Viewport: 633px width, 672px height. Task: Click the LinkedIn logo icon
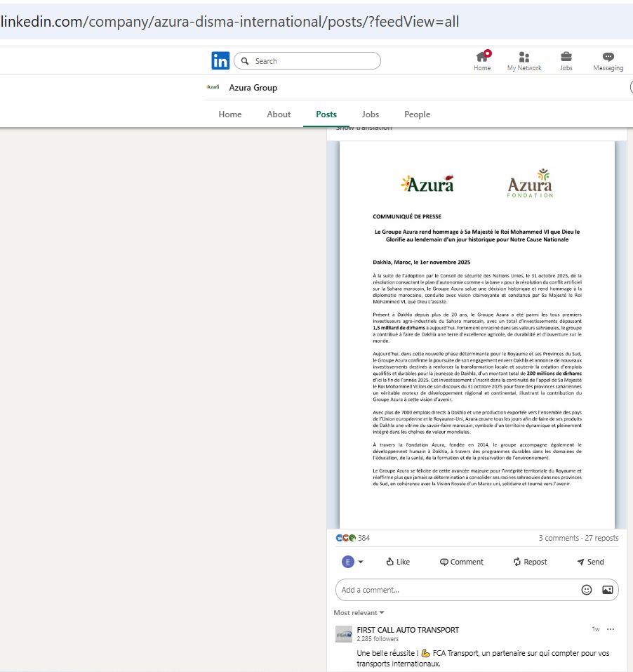pos(220,61)
